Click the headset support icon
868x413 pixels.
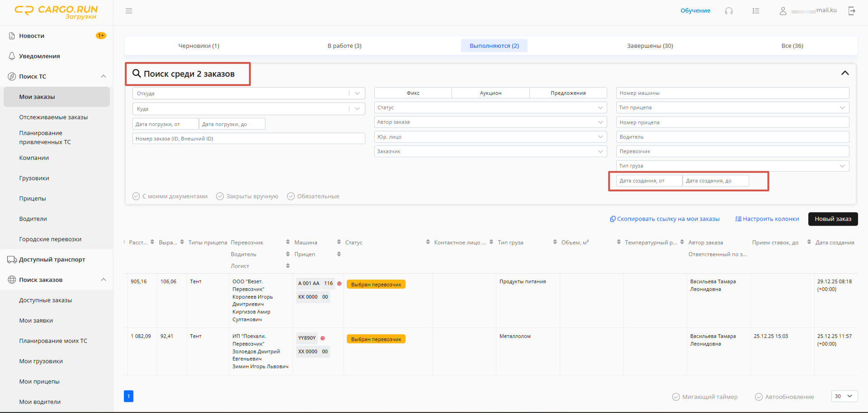(x=729, y=11)
